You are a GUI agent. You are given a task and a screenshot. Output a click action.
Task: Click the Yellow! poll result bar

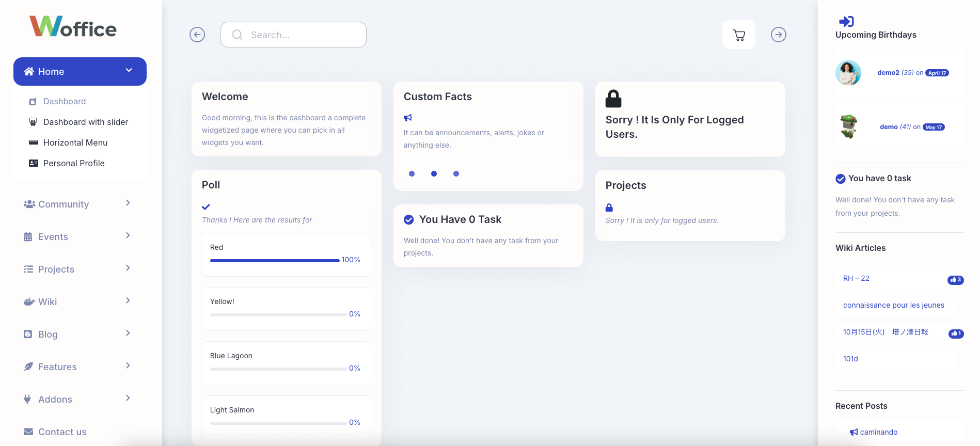click(278, 314)
